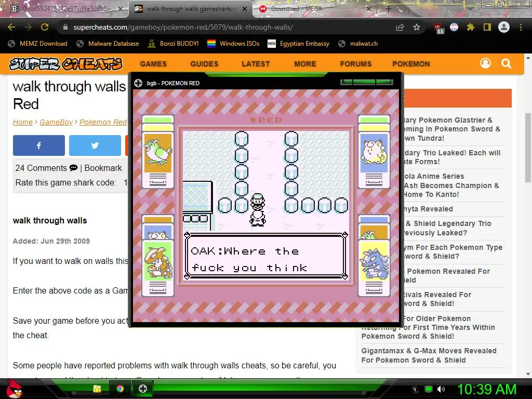Switch to the walk through walls gameshark tab
The height and width of the screenshot is (399, 532).
click(x=191, y=9)
